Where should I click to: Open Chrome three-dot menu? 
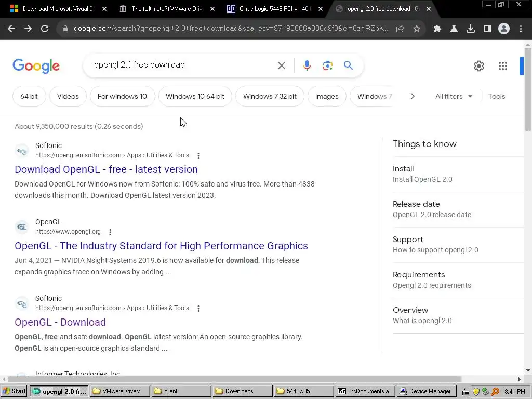point(521,29)
